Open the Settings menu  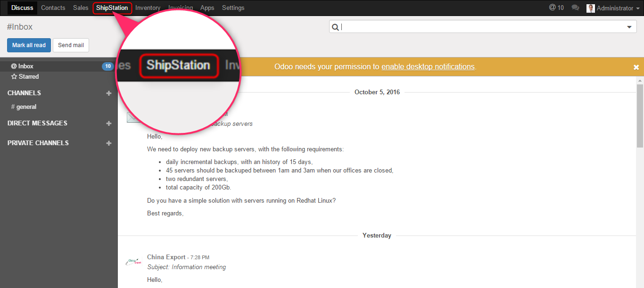click(x=233, y=8)
